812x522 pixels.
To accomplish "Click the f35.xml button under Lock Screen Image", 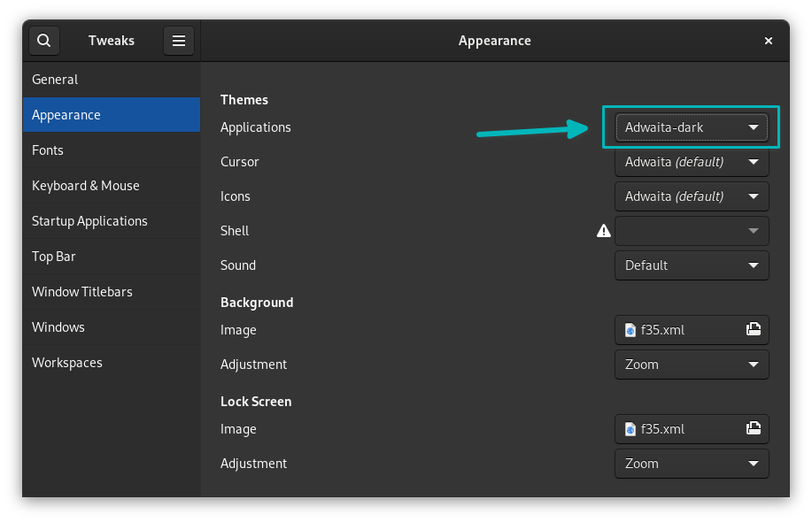I will tap(682, 428).
